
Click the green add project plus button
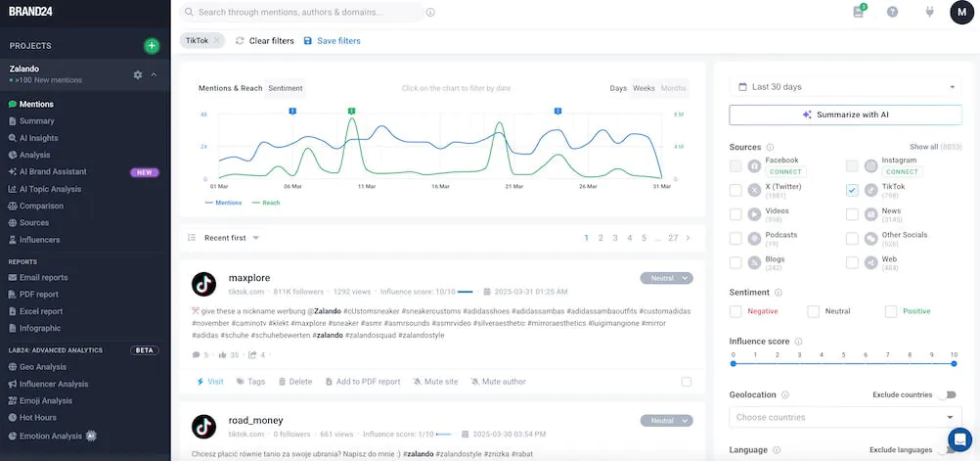point(152,46)
